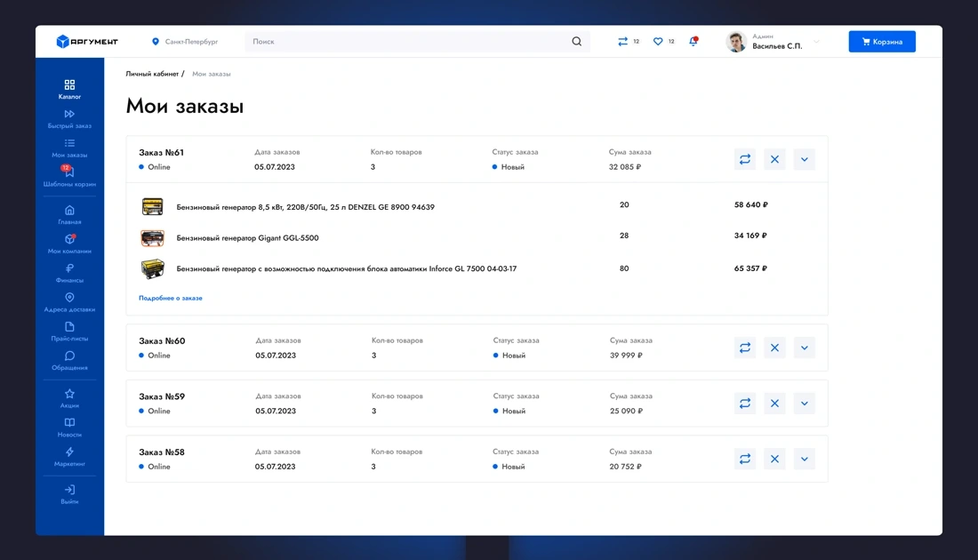The width and height of the screenshot is (978, 560).
Task: Go to Главная sidebar item
Action: click(x=69, y=214)
